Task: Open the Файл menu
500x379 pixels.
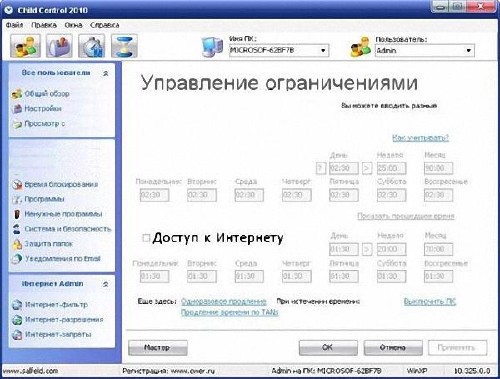Action: coord(14,25)
